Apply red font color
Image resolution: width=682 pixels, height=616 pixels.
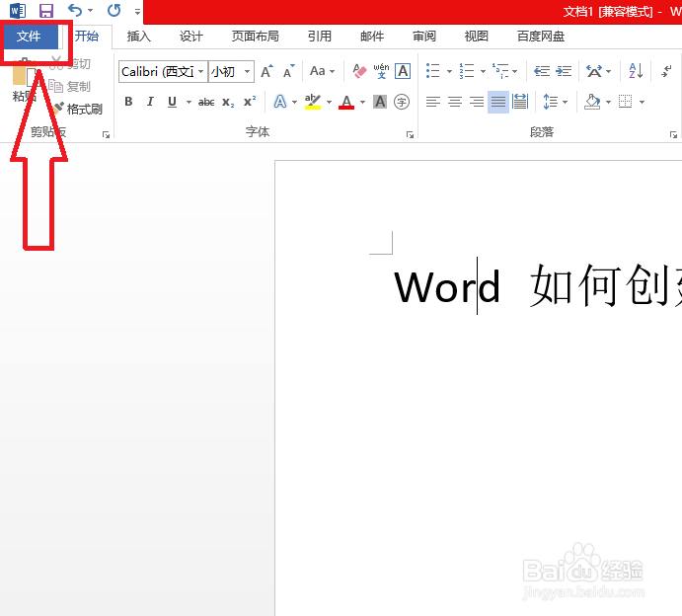[x=346, y=102]
